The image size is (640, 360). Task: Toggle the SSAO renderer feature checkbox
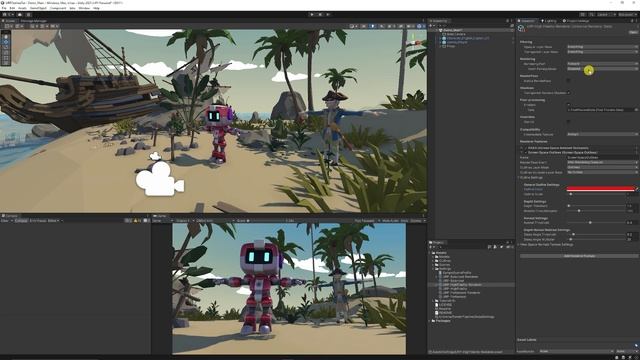[x=526, y=148]
